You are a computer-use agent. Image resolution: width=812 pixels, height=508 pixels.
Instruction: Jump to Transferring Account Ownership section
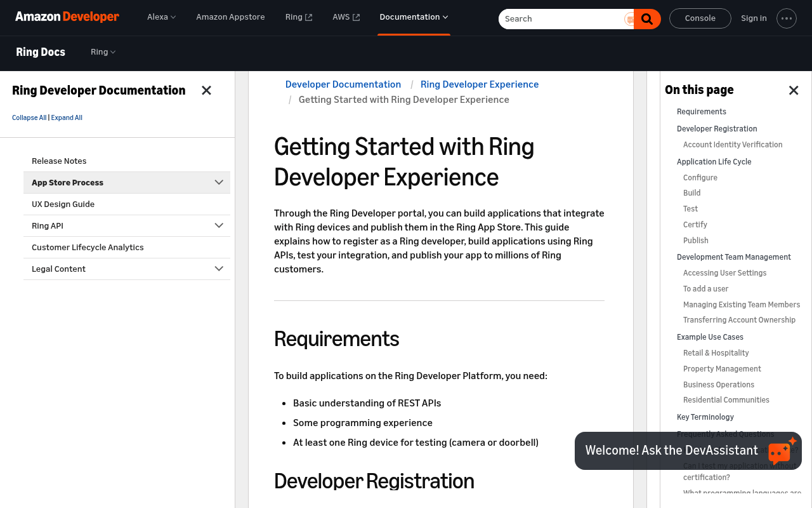pyautogui.click(x=739, y=320)
